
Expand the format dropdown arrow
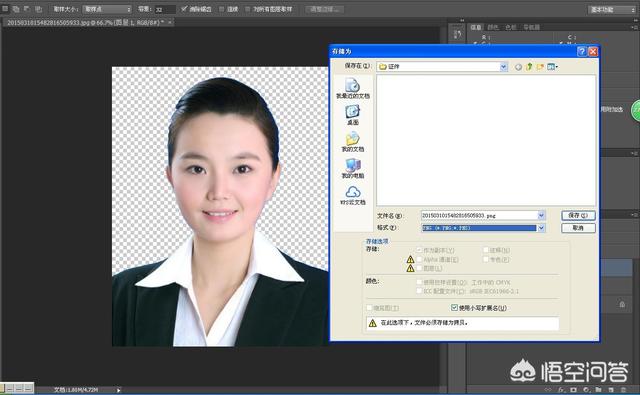(541, 228)
